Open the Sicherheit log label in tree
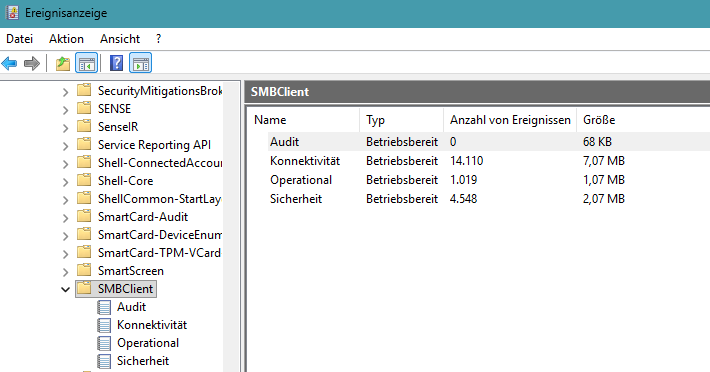Image resolution: width=710 pixels, height=372 pixels. pos(143,361)
